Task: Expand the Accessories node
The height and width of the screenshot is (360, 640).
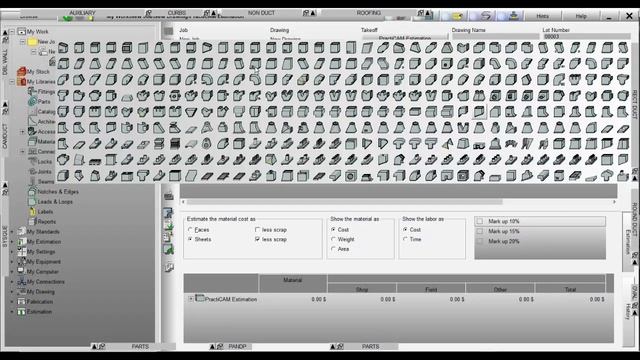Action: tap(23, 131)
